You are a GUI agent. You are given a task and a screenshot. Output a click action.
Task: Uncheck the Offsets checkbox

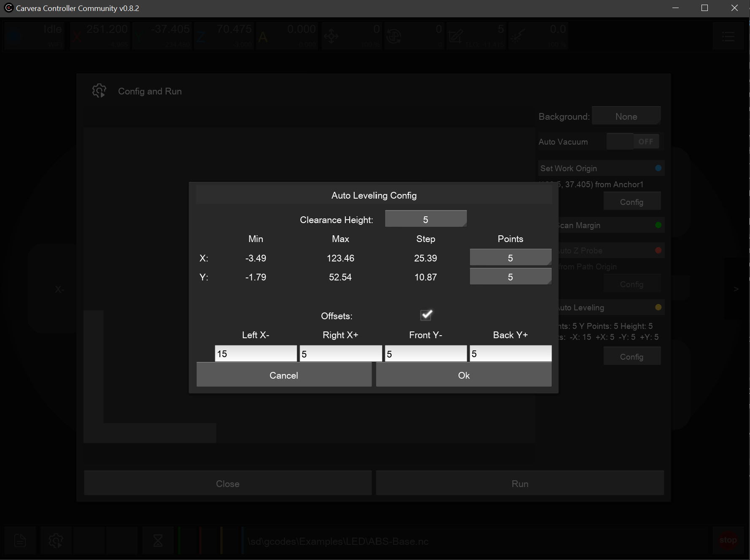pyautogui.click(x=426, y=315)
